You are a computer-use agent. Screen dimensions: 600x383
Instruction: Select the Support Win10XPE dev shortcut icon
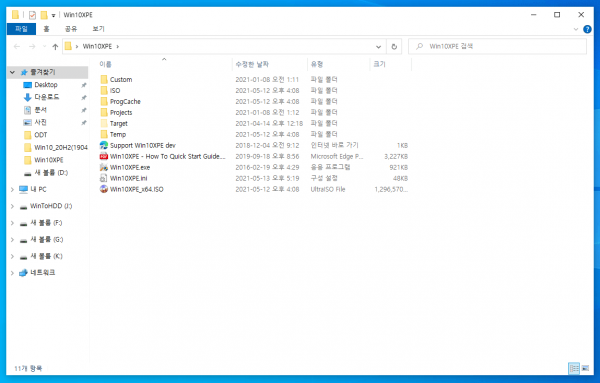104,145
